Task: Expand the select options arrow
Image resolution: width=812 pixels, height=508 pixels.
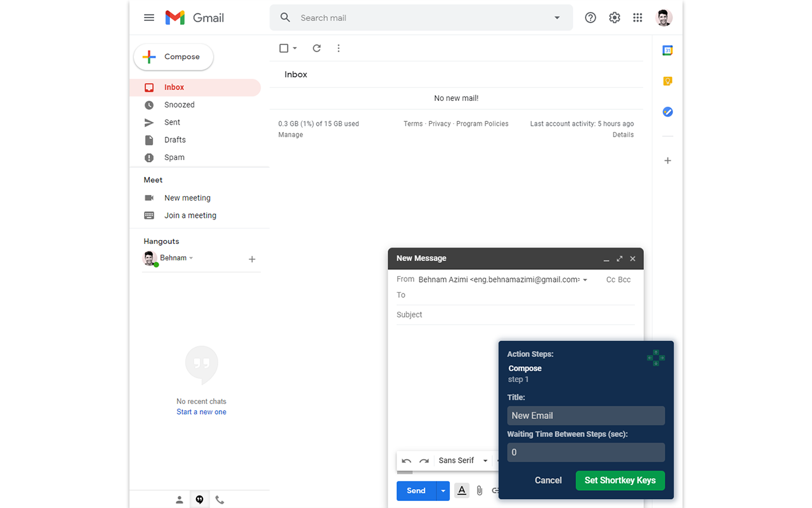Action: (x=295, y=48)
